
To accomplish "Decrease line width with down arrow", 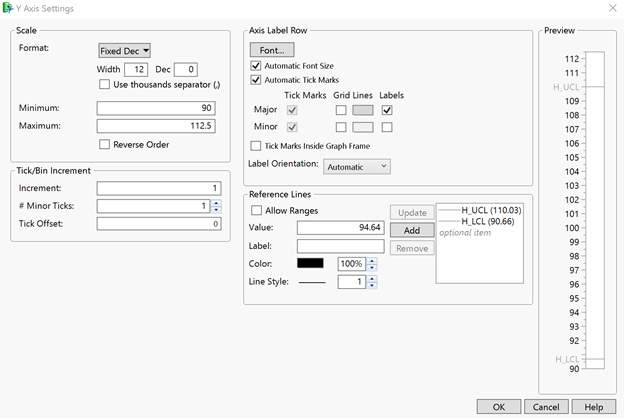I will [x=372, y=285].
